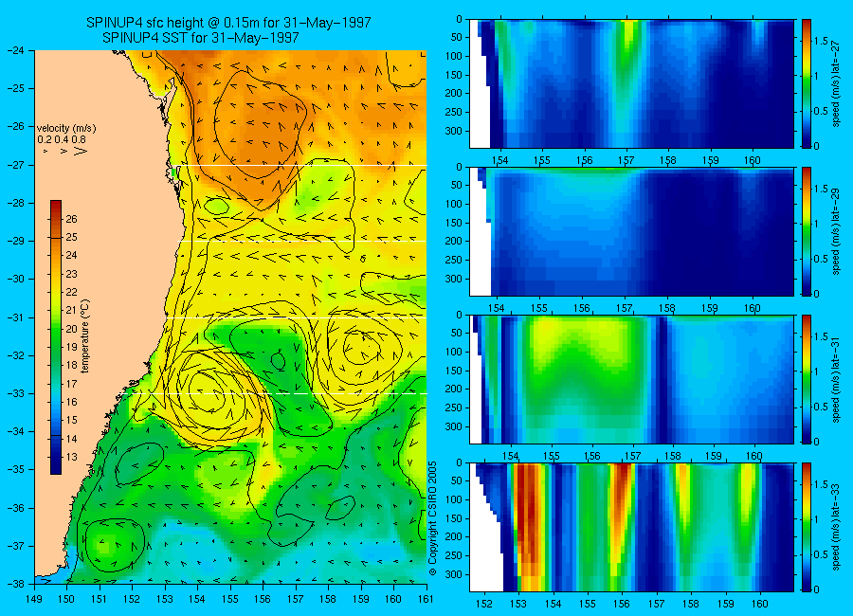This screenshot has height=616, width=853.
Task: Click the '-24' latitude label on the map axis
Action: tap(15, 50)
